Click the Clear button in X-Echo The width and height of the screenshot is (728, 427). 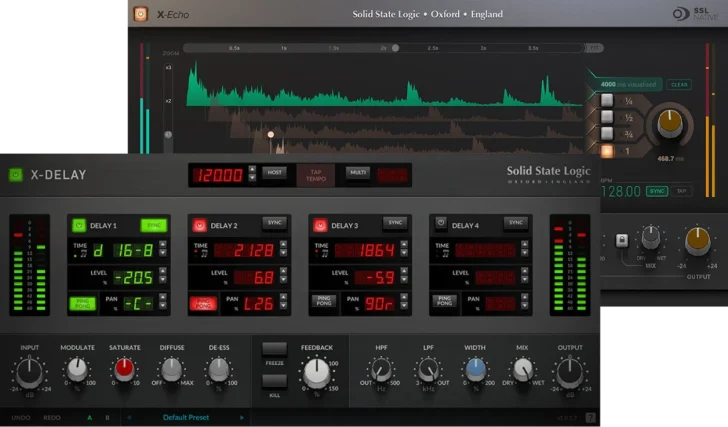click(x=679, y=85)
